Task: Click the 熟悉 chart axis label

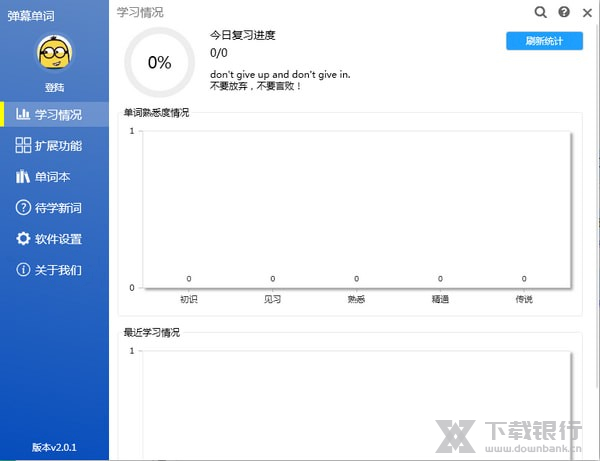Action: coord(356,298)
